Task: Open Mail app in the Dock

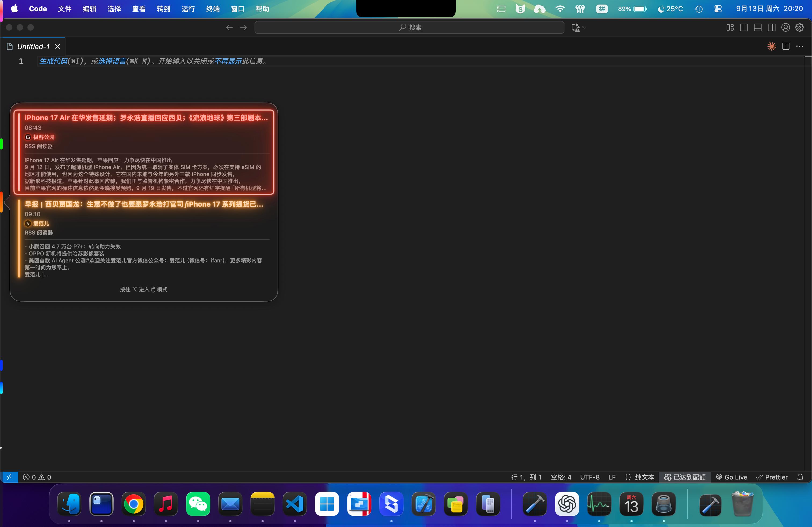Action: tap(230, 504)
